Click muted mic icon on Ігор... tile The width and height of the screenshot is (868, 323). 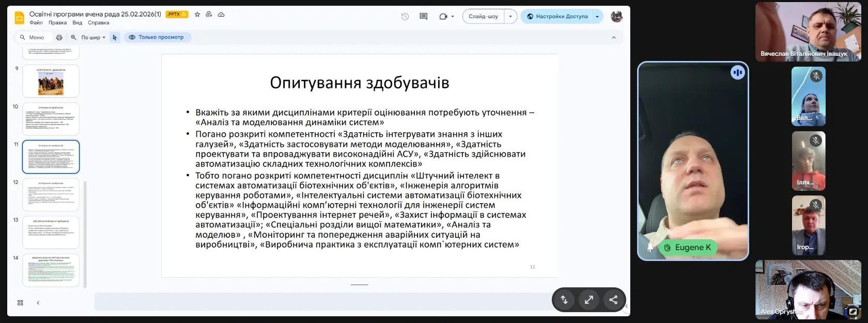(x=816, y=205)
